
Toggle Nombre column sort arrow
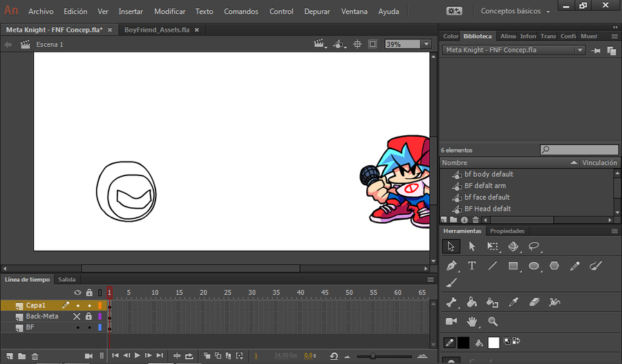click(574, 162)
